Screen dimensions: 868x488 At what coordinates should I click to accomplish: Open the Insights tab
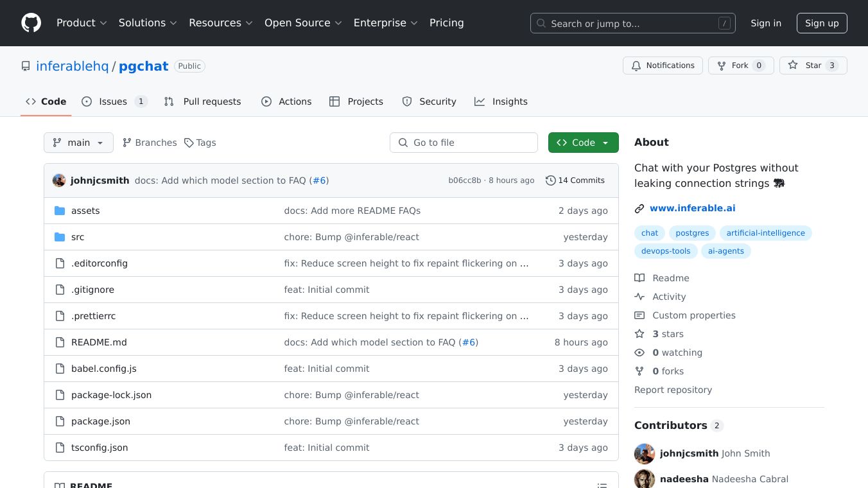point(501,101)
